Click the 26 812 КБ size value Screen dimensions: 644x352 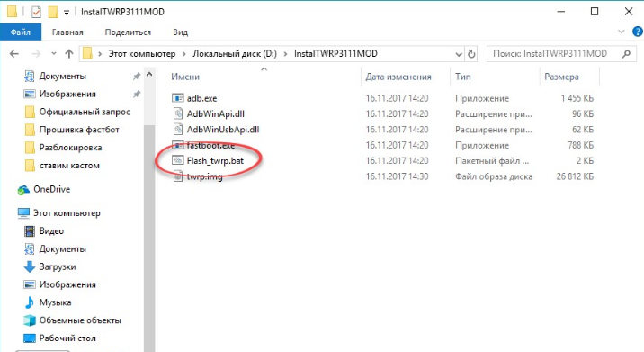click(575, 176)
